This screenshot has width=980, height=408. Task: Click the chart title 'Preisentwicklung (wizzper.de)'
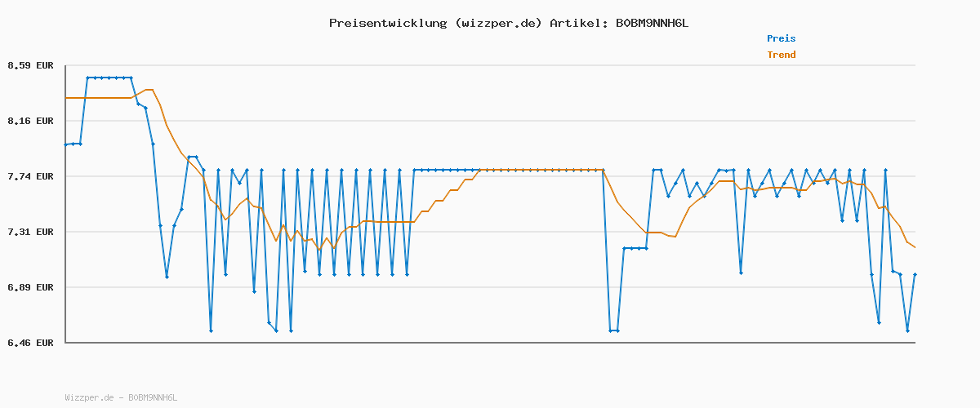(x=435, y=23)
